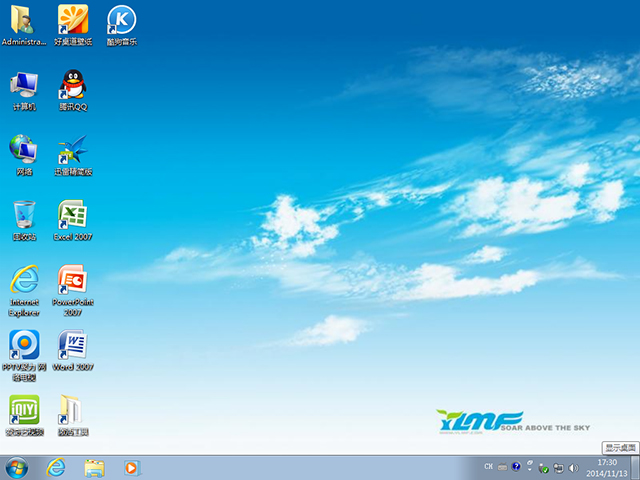Open volume speaker icon in tray
The width and height of the screenshot is (640, 480).
[x=572, y=467]
